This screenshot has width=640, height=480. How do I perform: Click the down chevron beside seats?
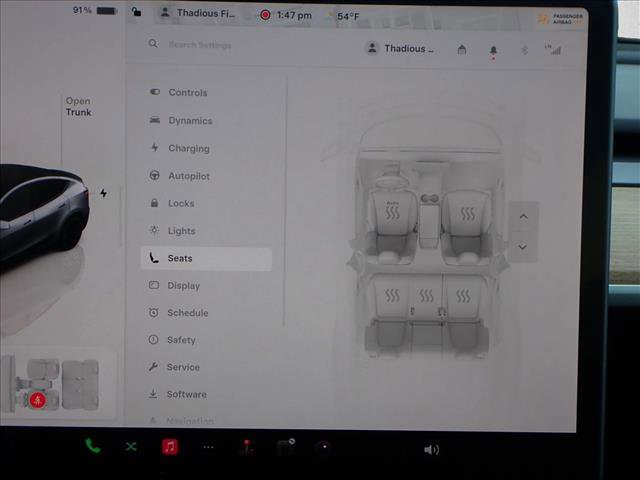click(x=522, y=247)
